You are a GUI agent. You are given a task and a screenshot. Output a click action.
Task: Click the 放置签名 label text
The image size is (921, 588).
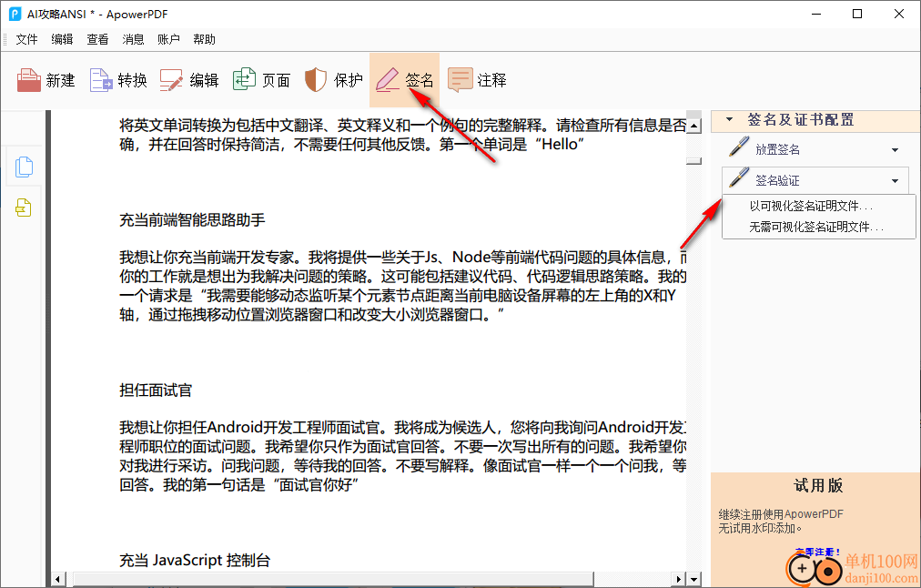coord(777,150)
